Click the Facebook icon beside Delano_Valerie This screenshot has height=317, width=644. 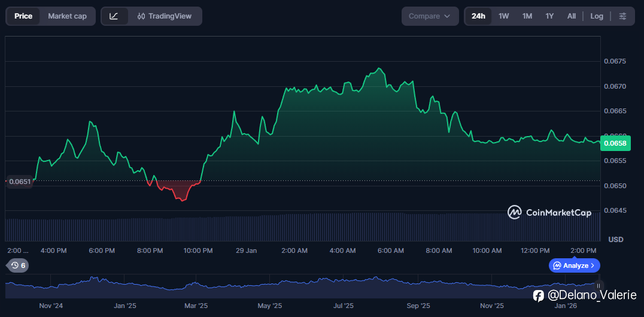pyautogui.click(x=539, y=295)
